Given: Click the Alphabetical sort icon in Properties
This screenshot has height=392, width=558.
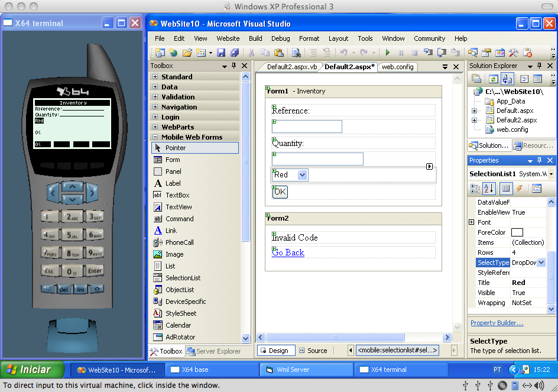Looking at the screenshot, I should coord(489,189).
